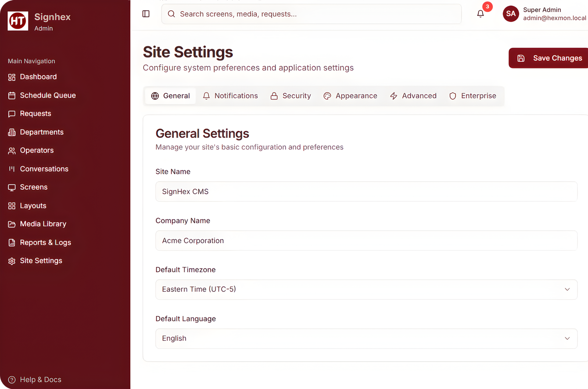Expand the Default Language dropdown

(366, 338)
